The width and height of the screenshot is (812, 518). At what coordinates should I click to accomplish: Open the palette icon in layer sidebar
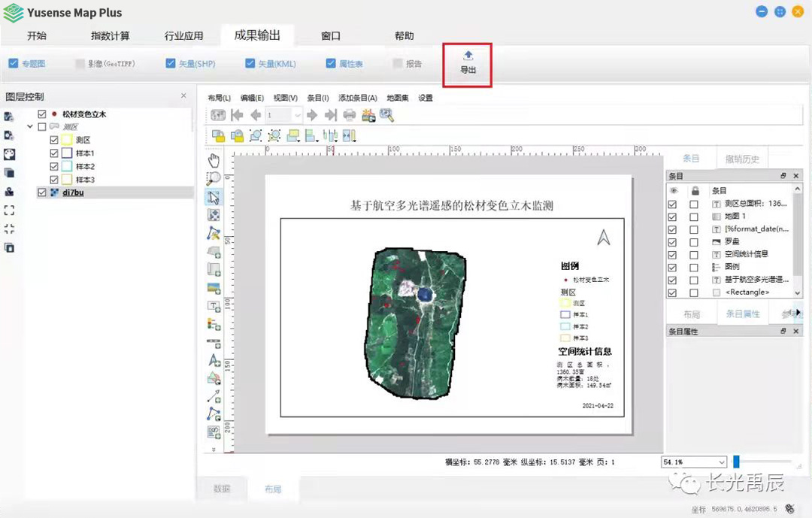pos(9,154)
